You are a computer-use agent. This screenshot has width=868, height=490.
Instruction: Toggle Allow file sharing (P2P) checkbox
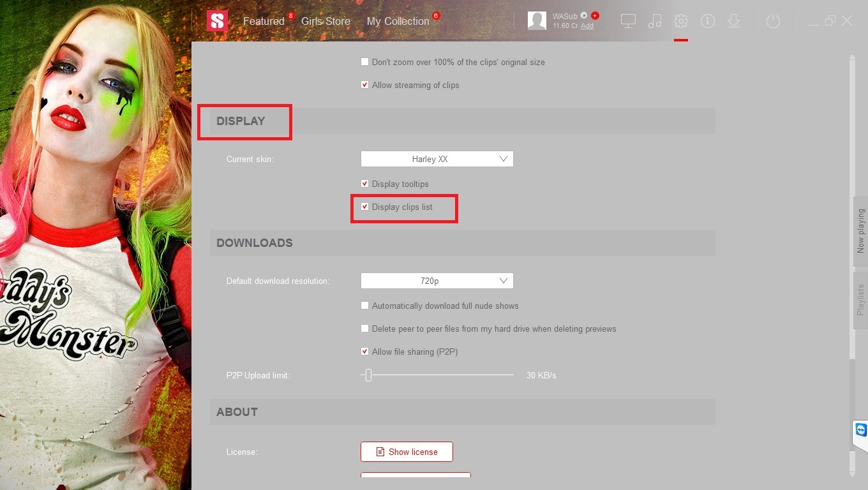[364, 352]
